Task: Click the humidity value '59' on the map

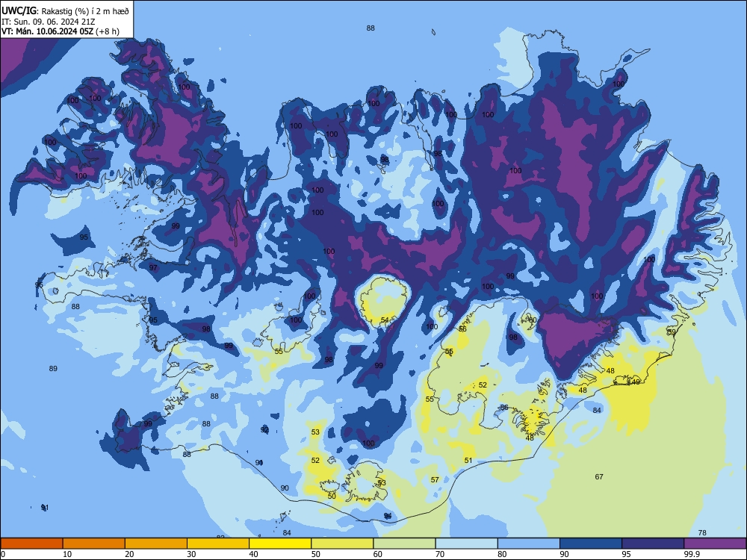Action: click(672, 332)
